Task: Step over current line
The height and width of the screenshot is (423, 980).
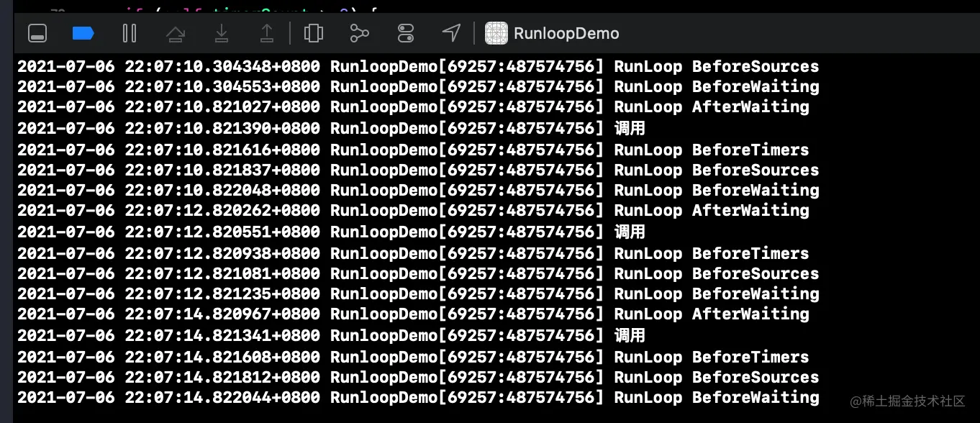Action: tap(176, 33)
